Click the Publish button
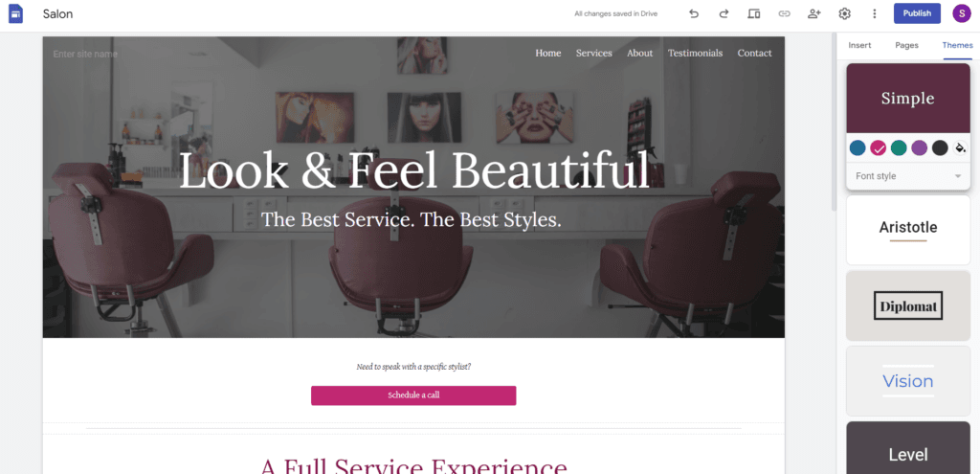Image resolution: width=980 pixels, height=474 pixels. pos(917,13)
